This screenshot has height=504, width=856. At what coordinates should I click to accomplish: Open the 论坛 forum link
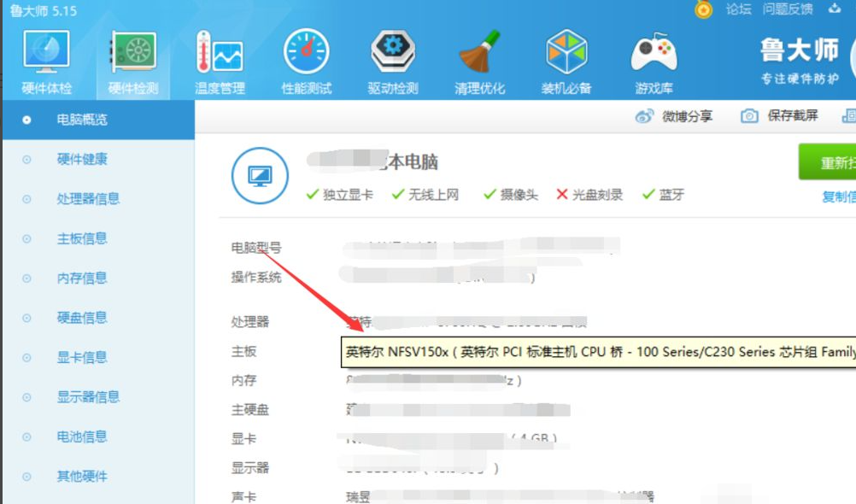[738, 9]
